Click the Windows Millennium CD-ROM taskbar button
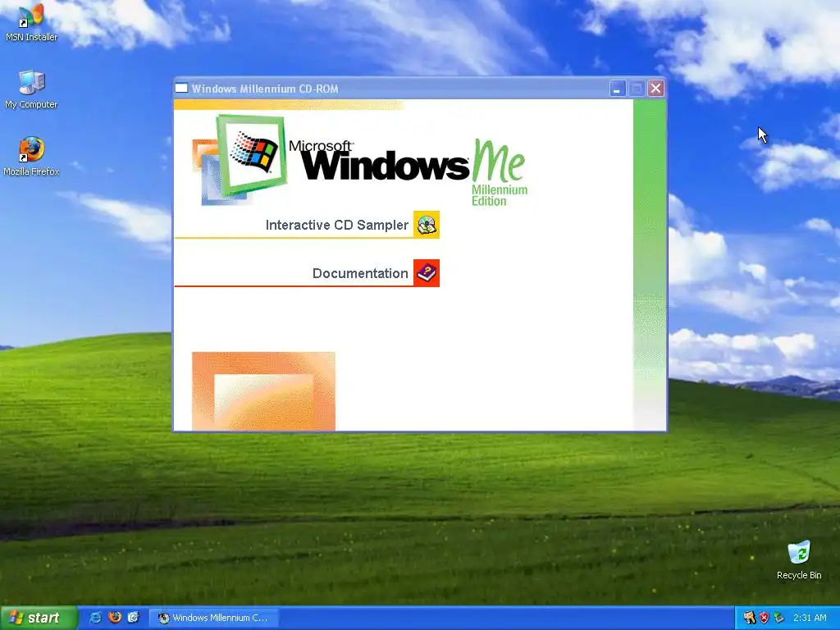Viewport: 840px width, 630px height. (x=214, y=618)
